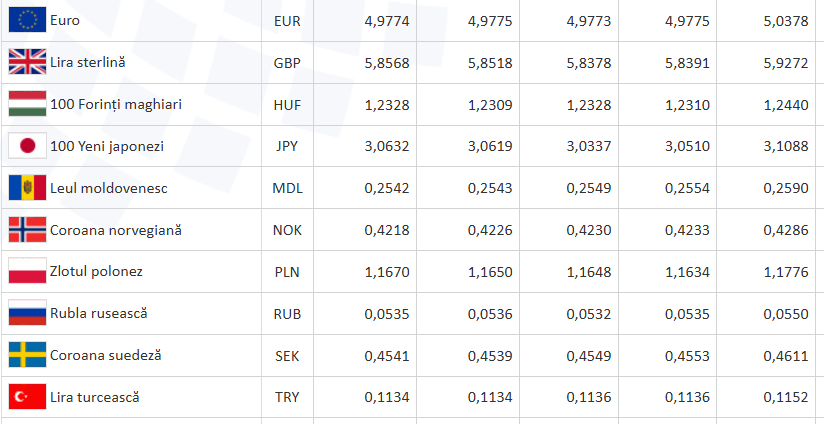Click the Moldovan flag icon
824x424 pixels.
pos(27,188)
